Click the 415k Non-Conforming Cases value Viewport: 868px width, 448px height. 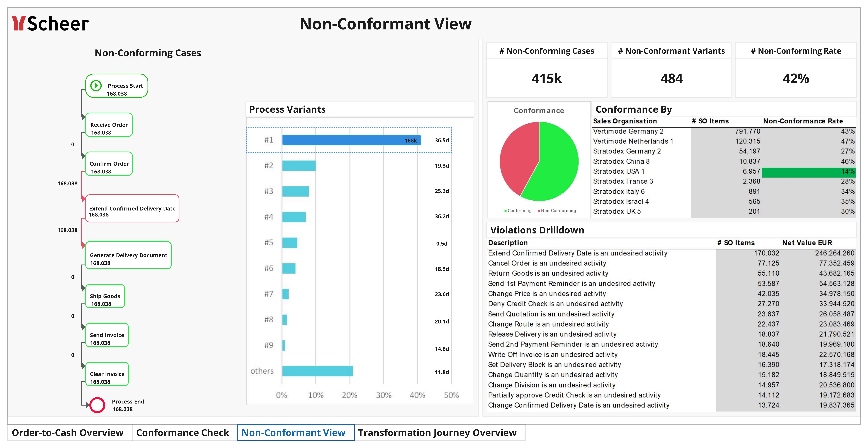click(546, 78)
